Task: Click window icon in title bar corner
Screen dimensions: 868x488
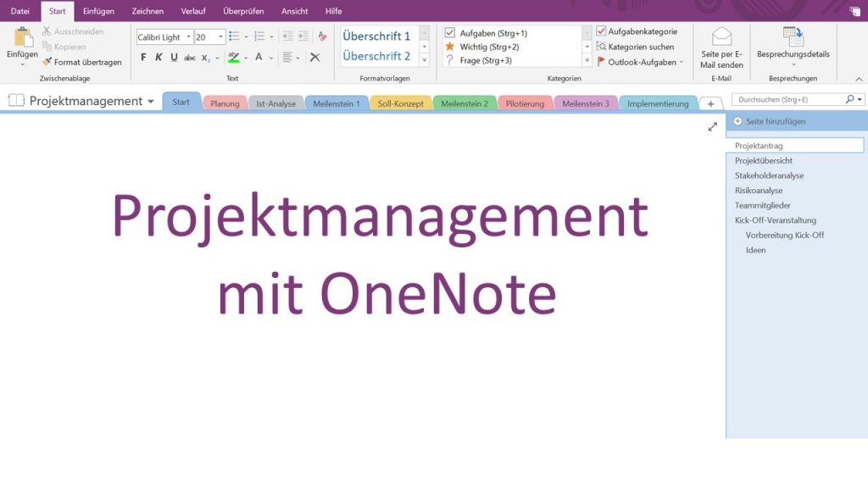Action: pyautogui.click(x=854, y=11)
